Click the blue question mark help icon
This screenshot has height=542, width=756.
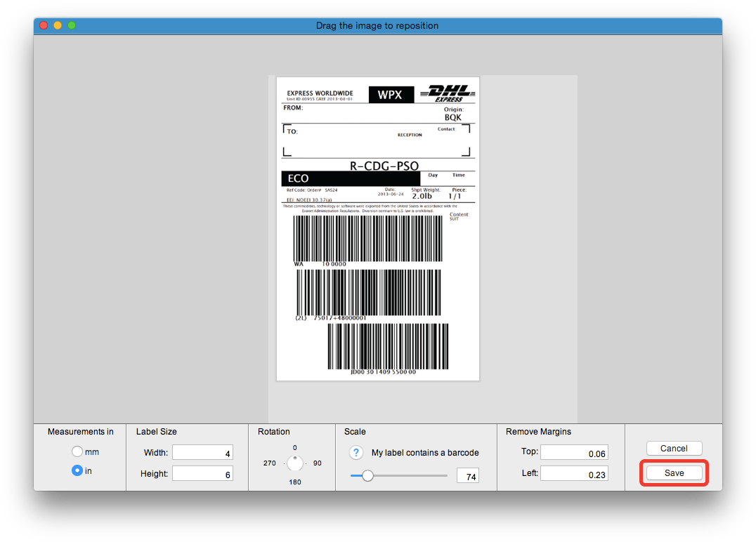(357, 453)
